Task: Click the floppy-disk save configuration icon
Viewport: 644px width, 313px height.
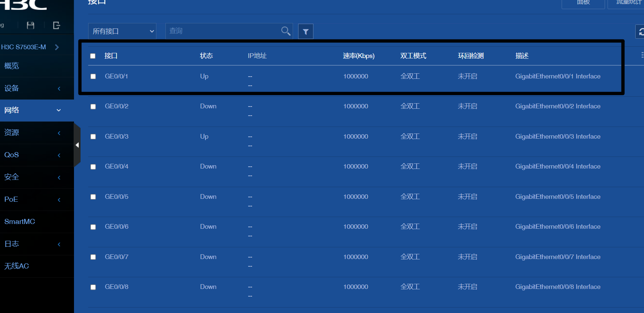Action: pos(31,25)
